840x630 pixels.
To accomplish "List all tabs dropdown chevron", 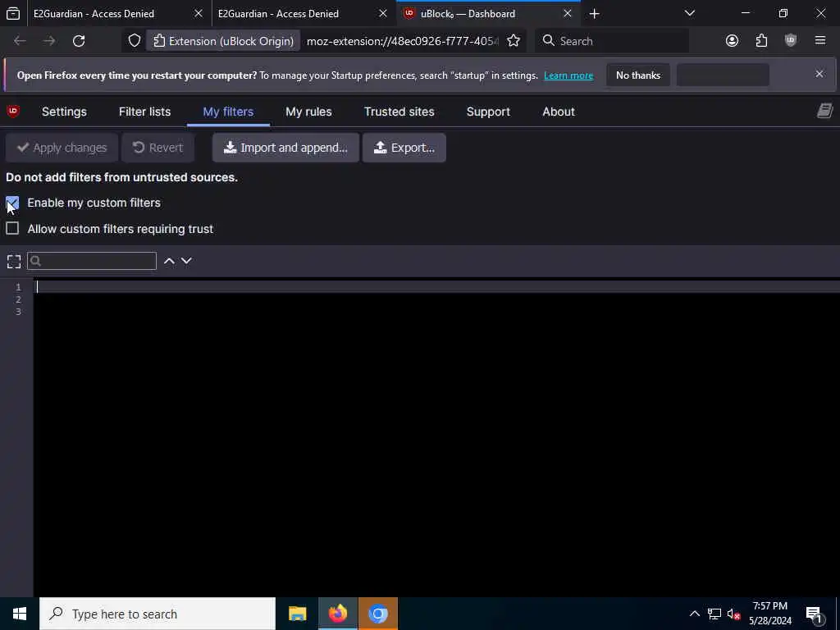I will point(689,13).
